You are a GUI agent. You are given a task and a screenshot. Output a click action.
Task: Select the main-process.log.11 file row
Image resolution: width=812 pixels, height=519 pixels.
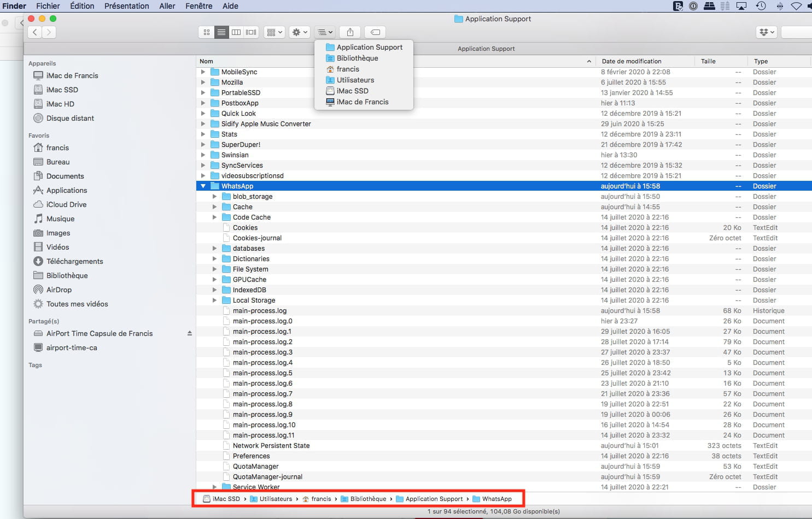coord(504,435)
